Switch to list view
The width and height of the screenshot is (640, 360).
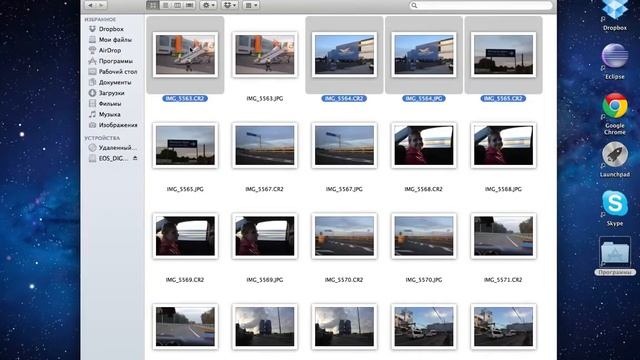(x=165, y=5)
